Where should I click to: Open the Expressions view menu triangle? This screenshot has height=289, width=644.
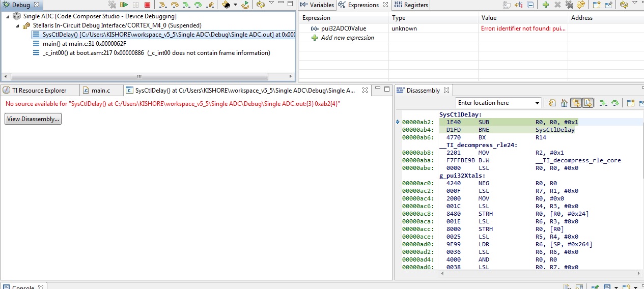point(635,3)
